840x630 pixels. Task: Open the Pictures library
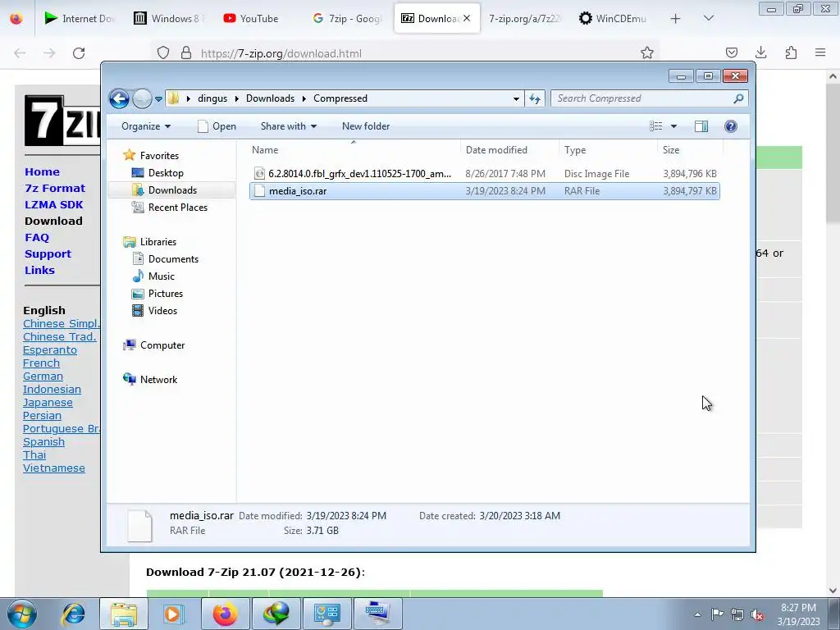166,294
